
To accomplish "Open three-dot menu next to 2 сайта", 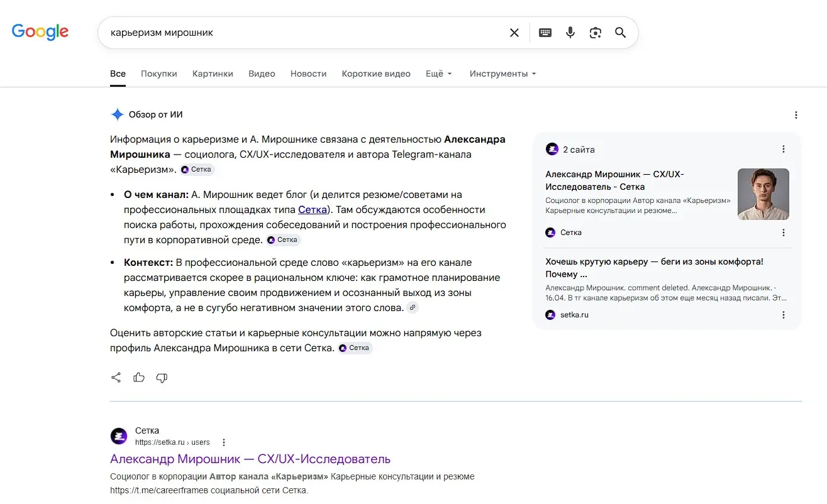I will point(784,149).
